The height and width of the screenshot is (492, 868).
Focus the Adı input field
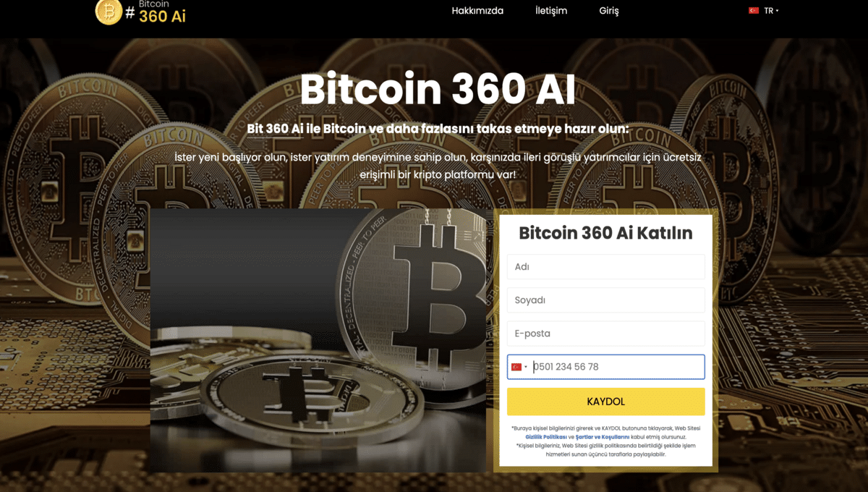tap(606, 266)
